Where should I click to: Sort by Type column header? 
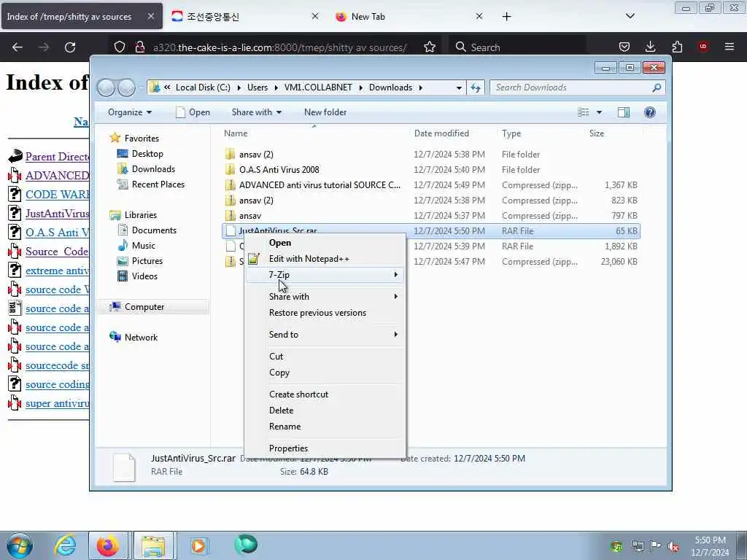(x=511, y=133)
